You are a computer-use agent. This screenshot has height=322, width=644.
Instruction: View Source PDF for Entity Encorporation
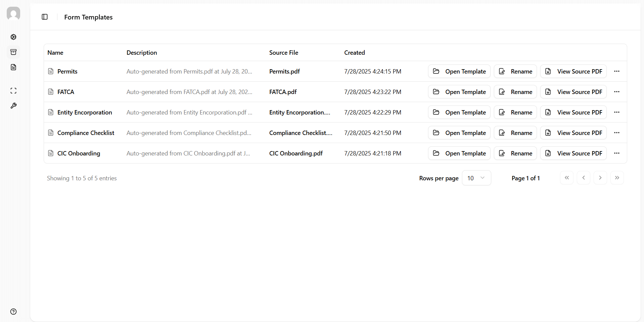click(573, 112)
